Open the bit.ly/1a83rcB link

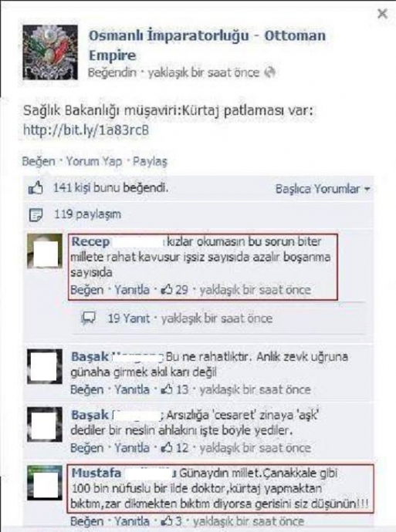tap(86, 130)
